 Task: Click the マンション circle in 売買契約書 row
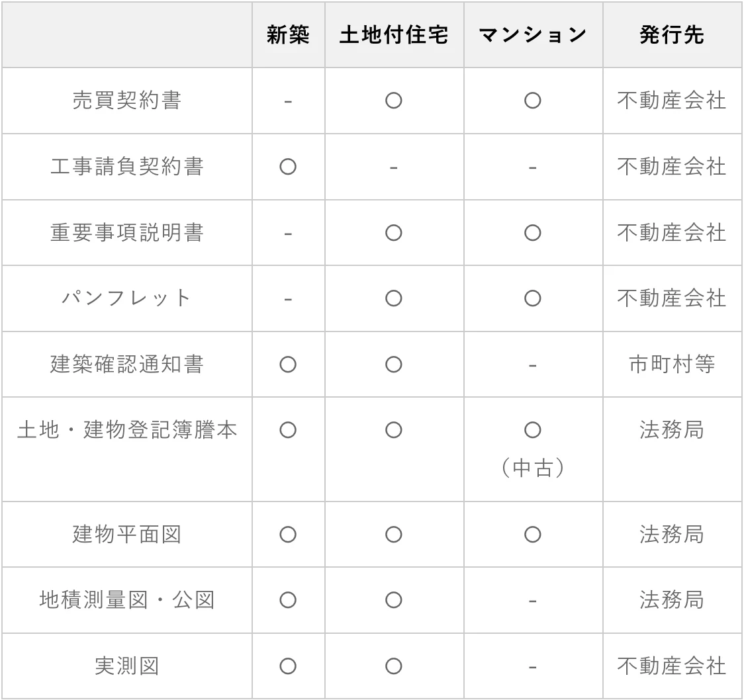point(533,101)
